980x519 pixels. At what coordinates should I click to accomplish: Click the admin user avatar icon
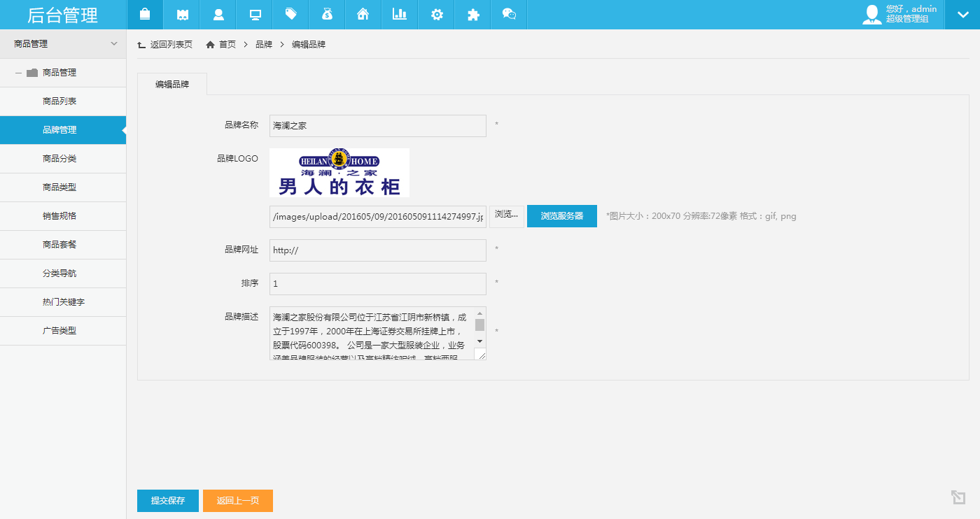pyautogui.click(x=872, y=15)
